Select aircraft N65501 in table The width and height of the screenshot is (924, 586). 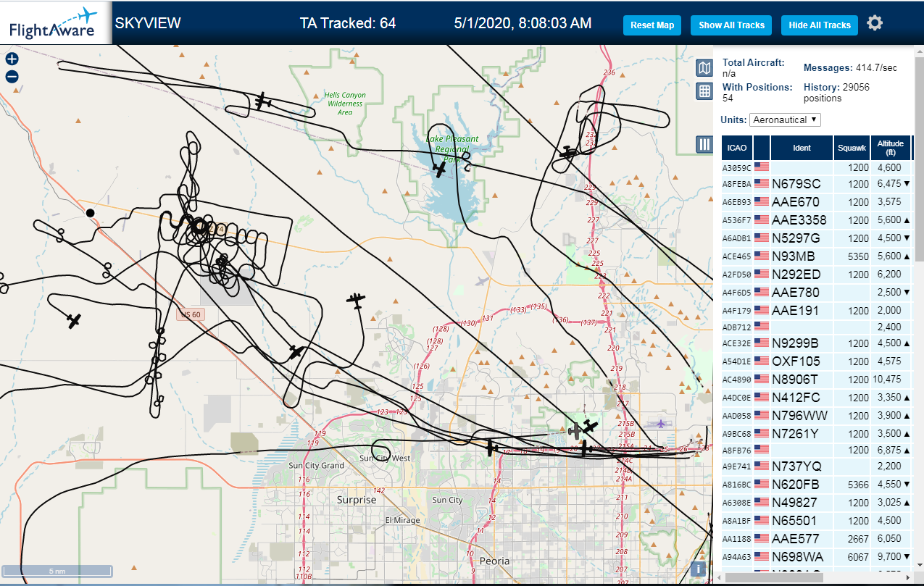pos(816,520)
